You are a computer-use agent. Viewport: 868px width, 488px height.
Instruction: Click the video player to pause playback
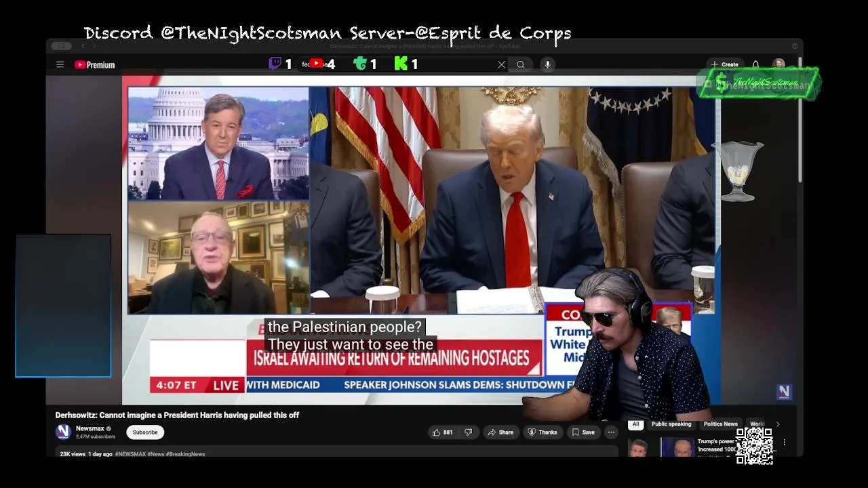[420, 241]
